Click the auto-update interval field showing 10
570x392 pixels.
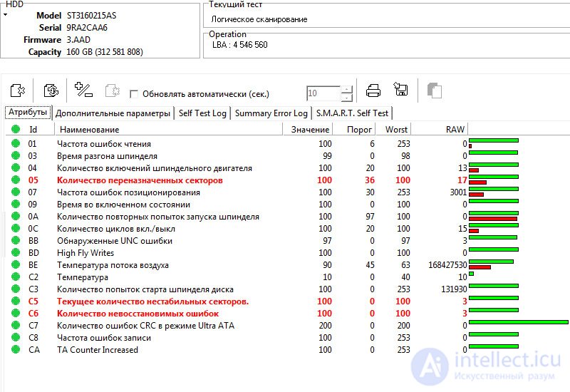[x=323, y=93]
